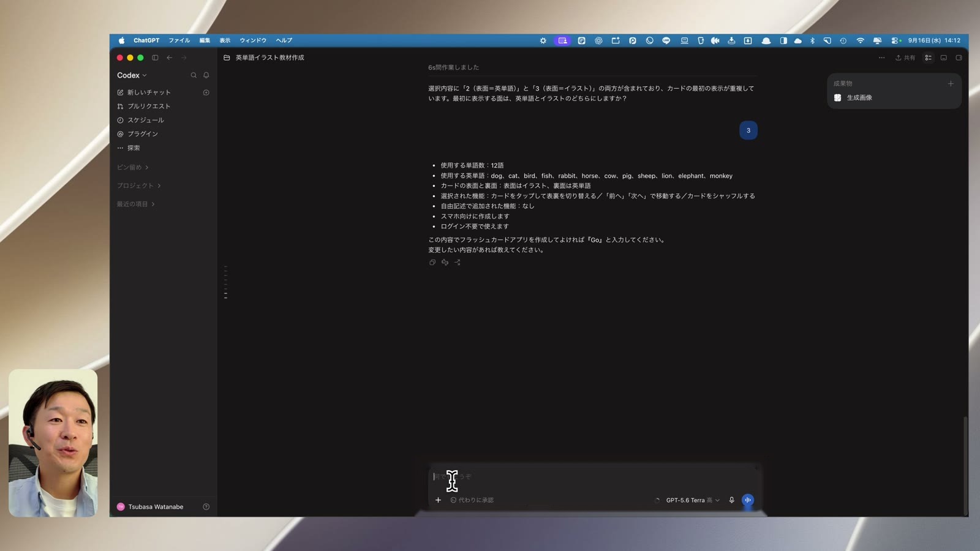Screen dimensions: 980x551
Task: Toggle the bottom panel layout icon
Action: point(944,58)
